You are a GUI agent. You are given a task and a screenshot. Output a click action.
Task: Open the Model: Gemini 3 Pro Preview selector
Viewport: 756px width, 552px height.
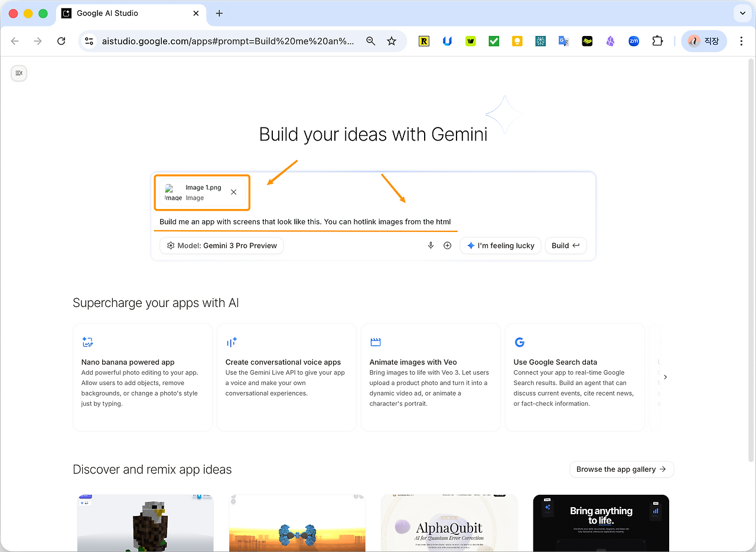221,246
